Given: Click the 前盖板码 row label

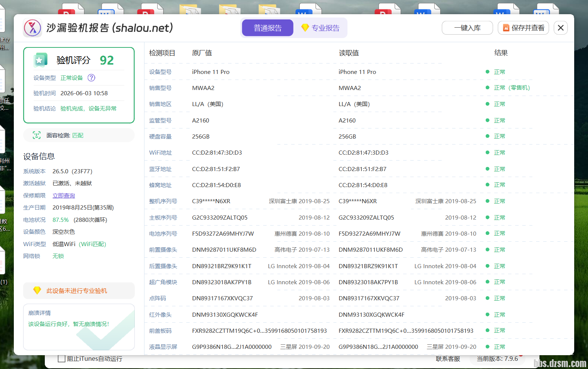Looking at the screenshot, I should click(x=161, y=331).
